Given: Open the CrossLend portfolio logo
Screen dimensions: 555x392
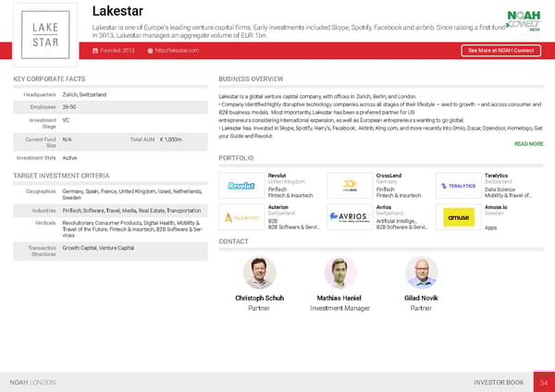Looking at the screenshot, I should pos(351,186).
